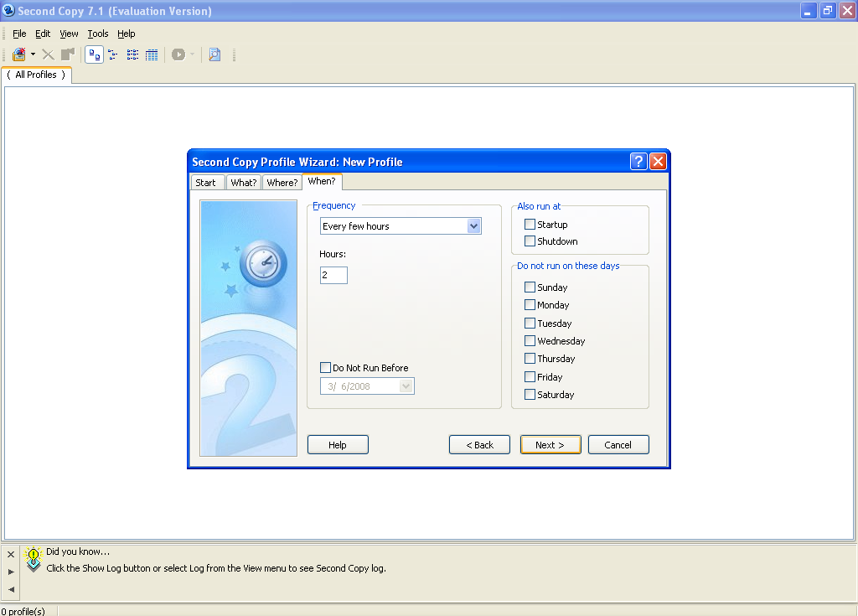Switch to the Start tab
The image size is (858, 616).
click(x=206, y=183)
